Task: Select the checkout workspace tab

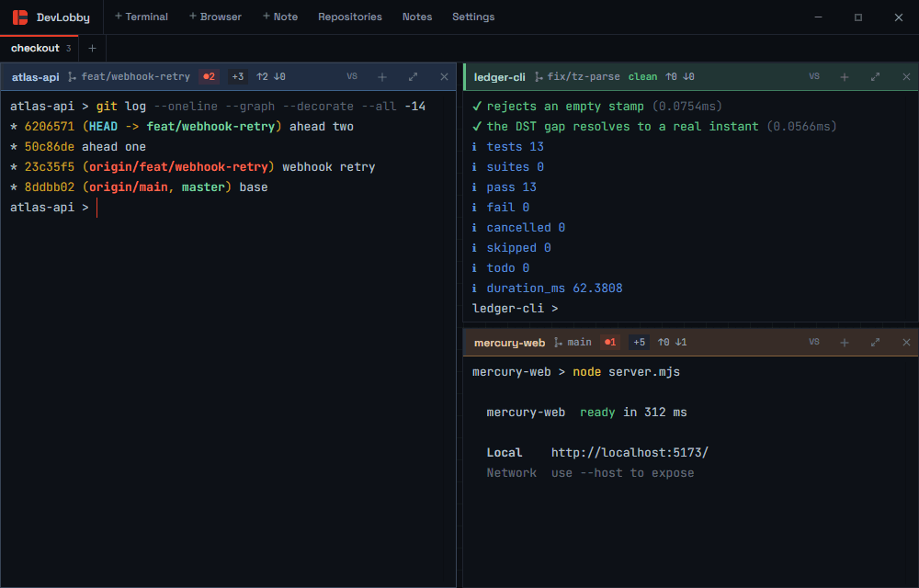Action: tap(40, 48)
